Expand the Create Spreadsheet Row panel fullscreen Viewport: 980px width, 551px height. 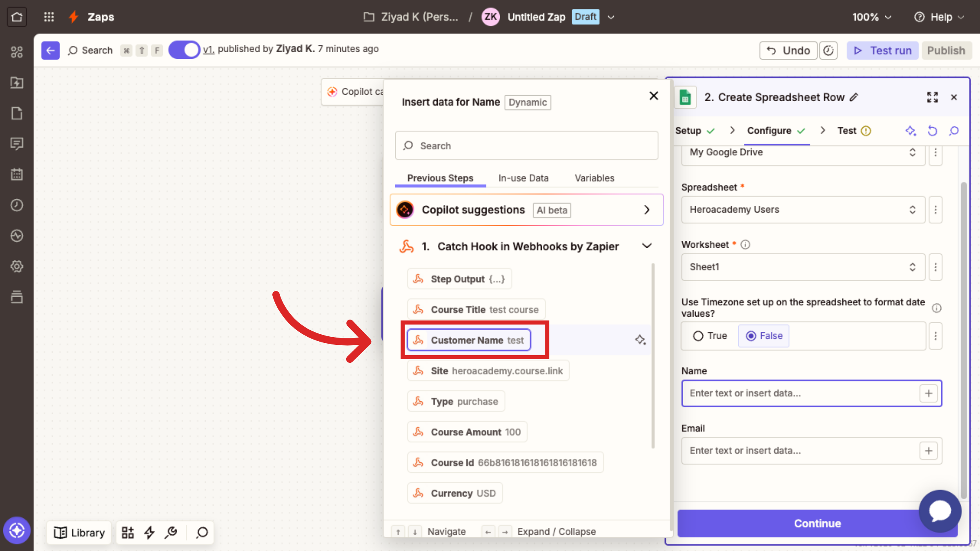tap(932, 97)
